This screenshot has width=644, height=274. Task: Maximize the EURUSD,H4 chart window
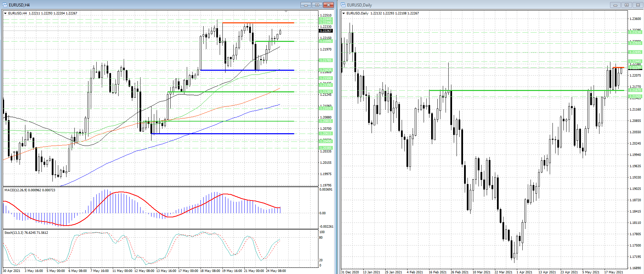(x=317, y=5)
